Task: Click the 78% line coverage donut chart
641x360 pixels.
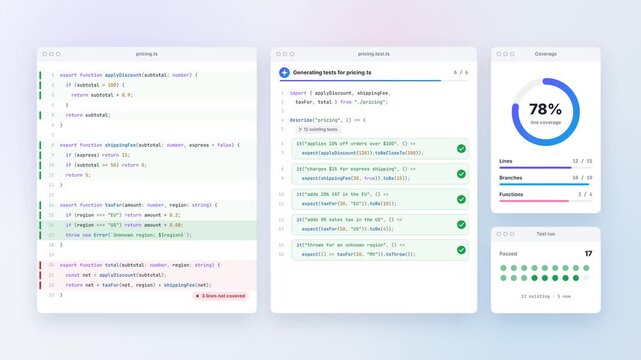Action: (545, 112)
